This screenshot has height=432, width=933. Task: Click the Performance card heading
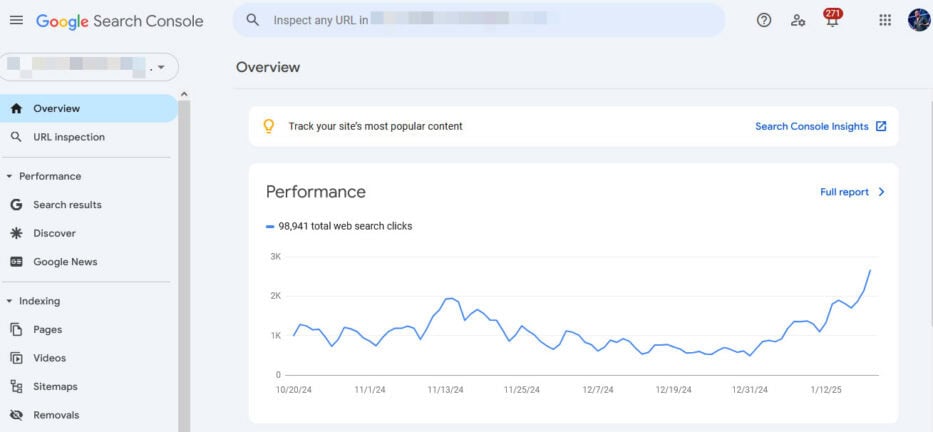coord(315,192)
